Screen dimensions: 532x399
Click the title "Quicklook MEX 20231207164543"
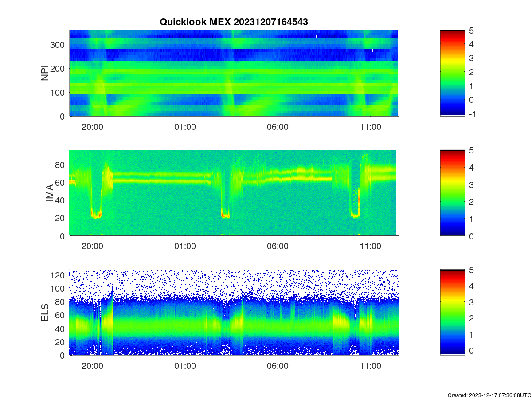tap(234, 22)
